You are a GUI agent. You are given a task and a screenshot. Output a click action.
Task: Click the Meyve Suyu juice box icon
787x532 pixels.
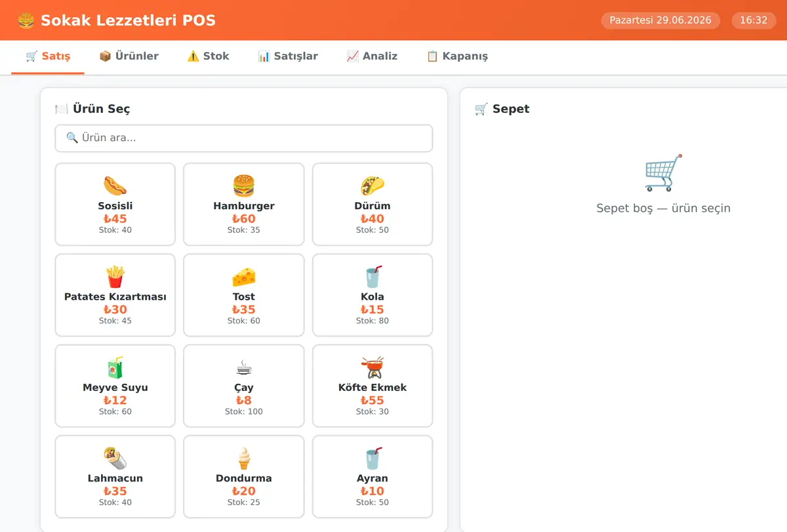point(115,367)
